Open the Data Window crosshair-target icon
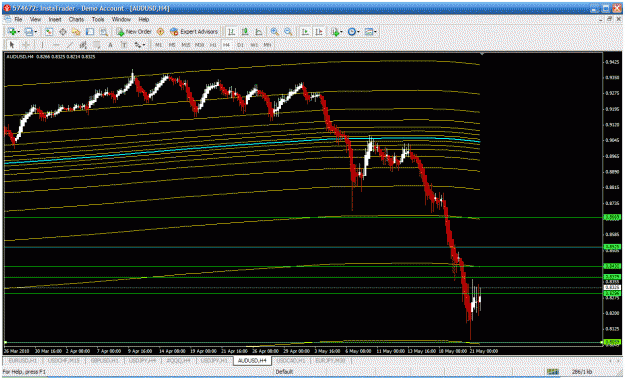The image size is (625, 378). [x=63, y=32]
